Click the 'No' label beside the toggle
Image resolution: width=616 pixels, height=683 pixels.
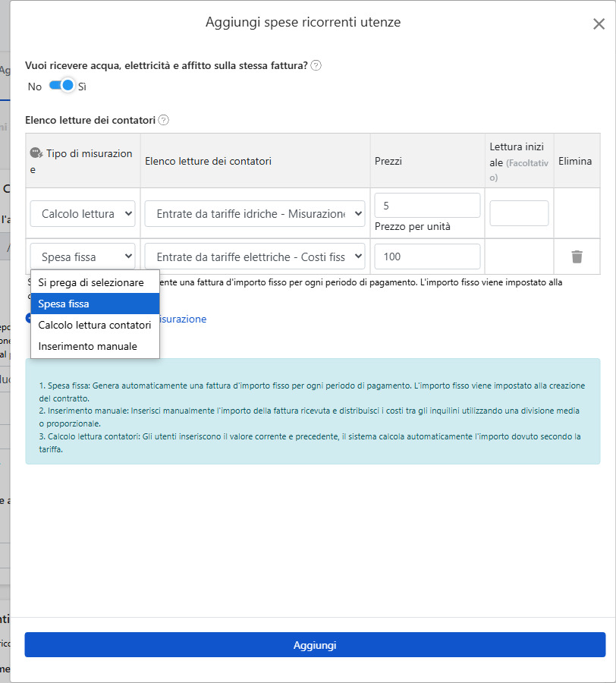[35, 87]
